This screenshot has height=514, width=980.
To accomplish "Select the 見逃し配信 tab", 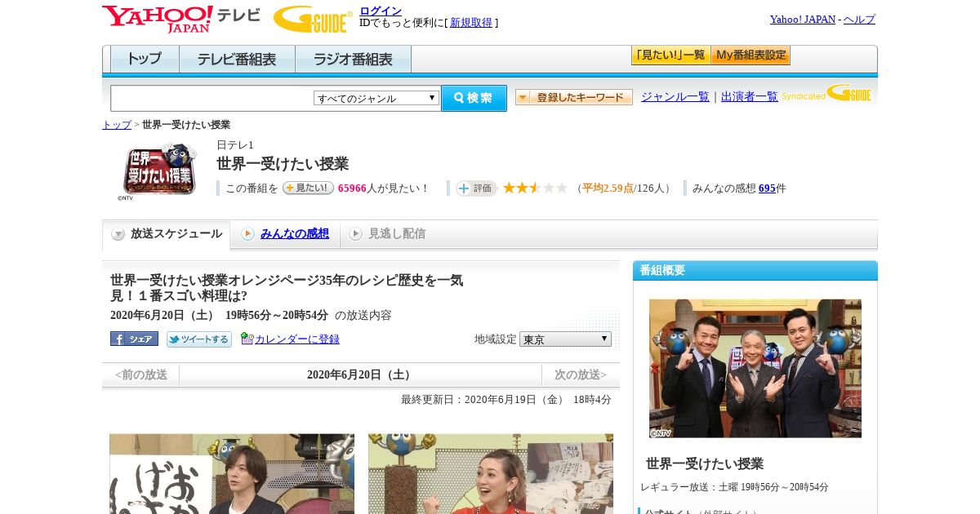I will 397,234.
